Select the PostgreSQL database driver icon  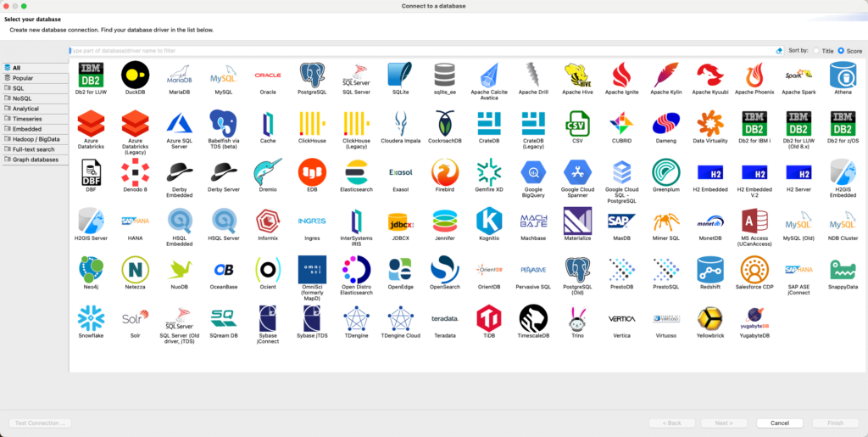[x=312, y=76]
